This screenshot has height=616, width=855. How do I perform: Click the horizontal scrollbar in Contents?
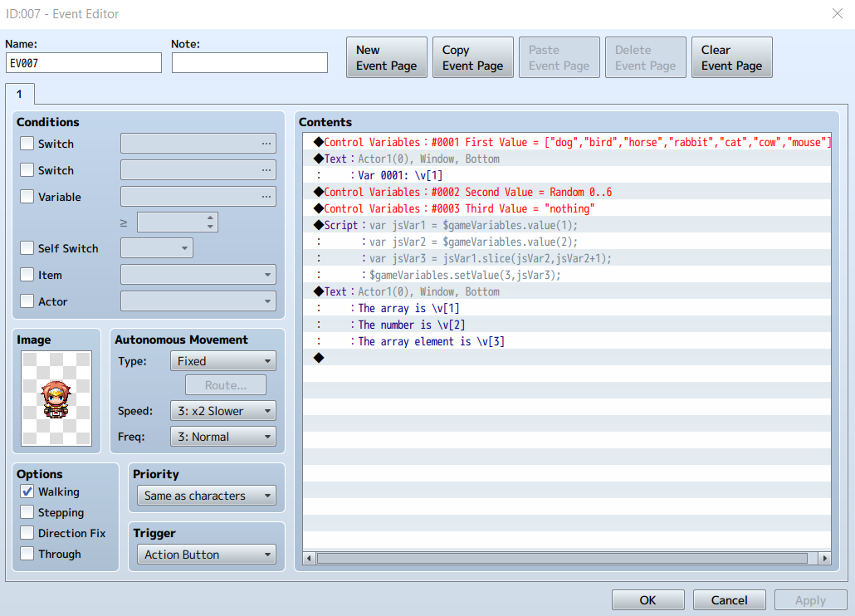[562, 558]
